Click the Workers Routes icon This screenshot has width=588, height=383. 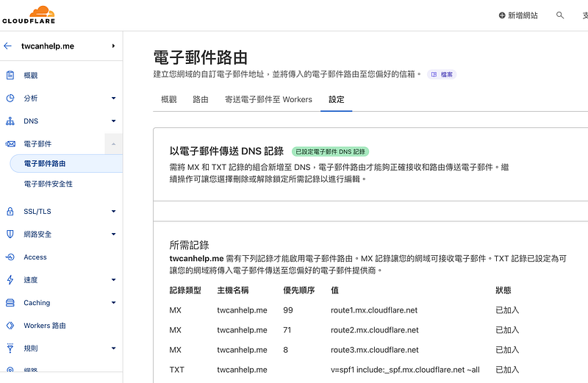coord(10,326)
